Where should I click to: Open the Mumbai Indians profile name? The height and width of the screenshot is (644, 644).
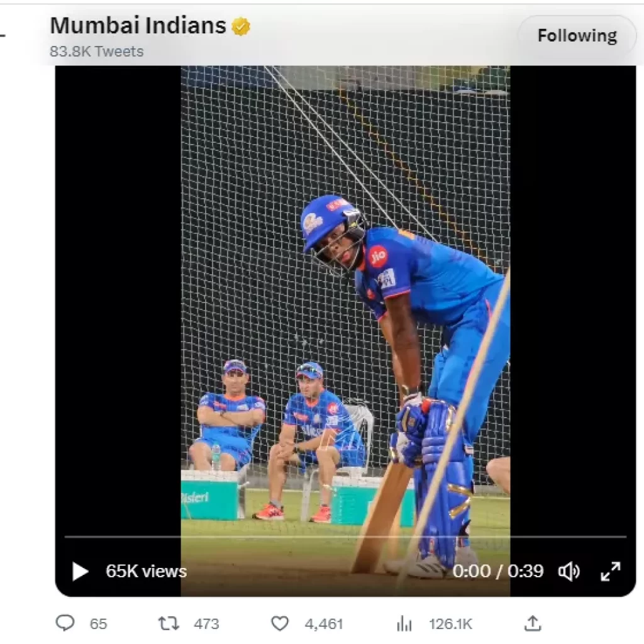138,26
